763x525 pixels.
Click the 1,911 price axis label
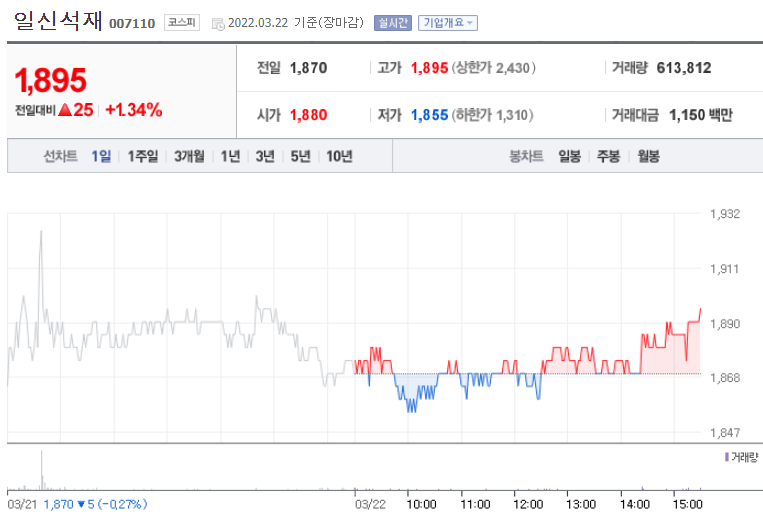[x=725, y=269]
